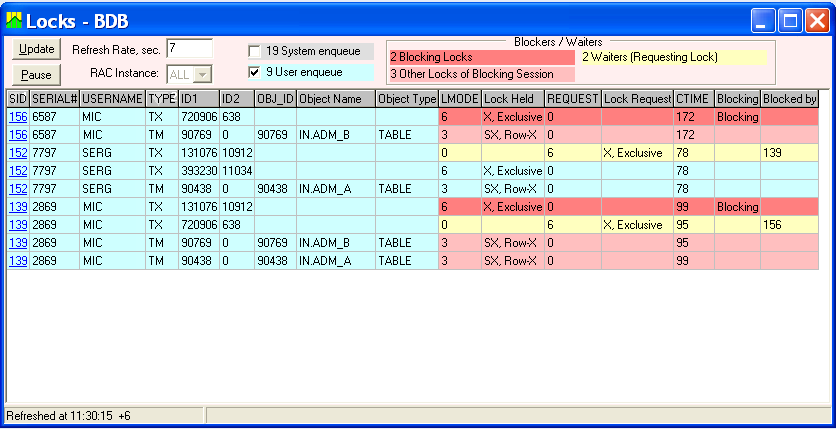Viewport: 836px width, 429px height.
Task: Select Object Name IN.ADM_A in SERG row
Action: (x=336, y=189)
